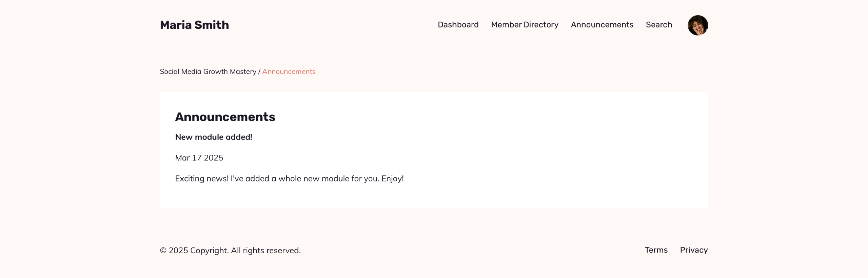Screen dimensions: 868x278
Task: Open the Privacy footer link
Action: 694,250
